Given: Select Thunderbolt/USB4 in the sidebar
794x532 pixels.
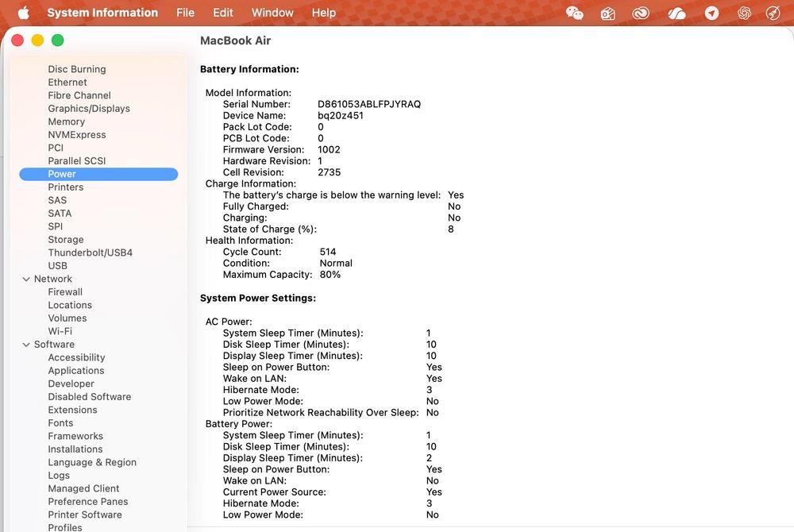Looking at the screenshot, I should click(91, 253).
